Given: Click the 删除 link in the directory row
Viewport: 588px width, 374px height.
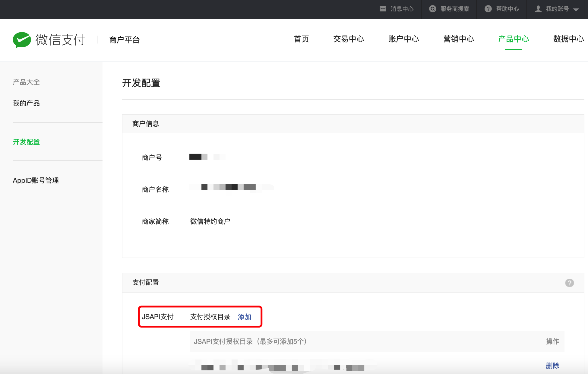Looking at the screenshot, I should [552, 366].
